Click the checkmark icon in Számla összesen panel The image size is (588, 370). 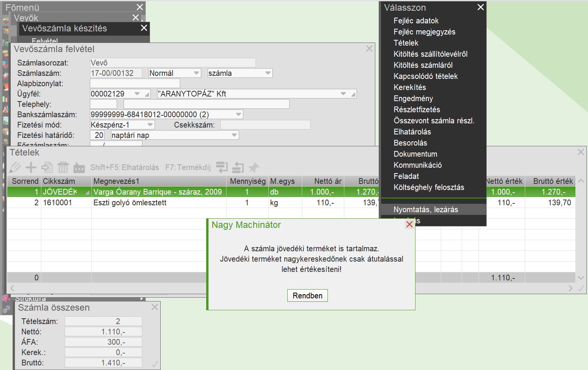pyautogui.click(x=155, y=364)
